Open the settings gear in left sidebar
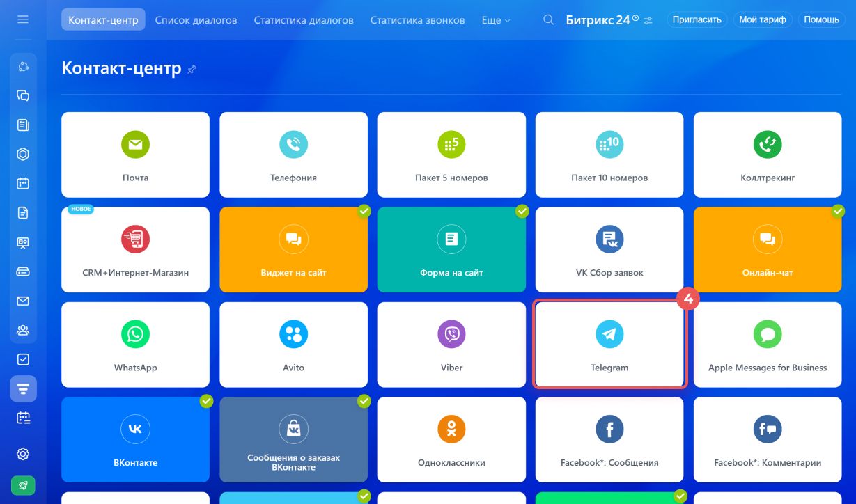Viewport: 856px width, 504px height. [23, 454]
